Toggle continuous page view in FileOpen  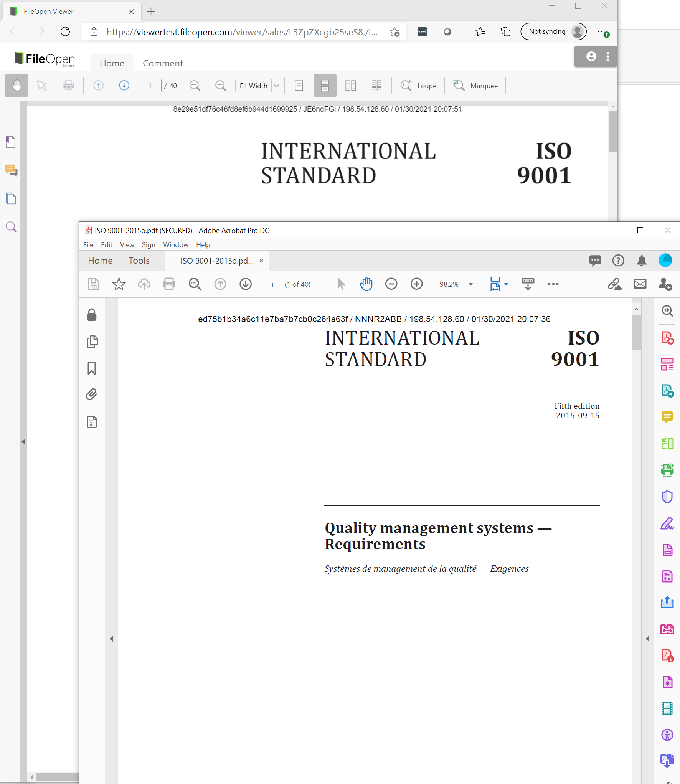click(325, 85)
